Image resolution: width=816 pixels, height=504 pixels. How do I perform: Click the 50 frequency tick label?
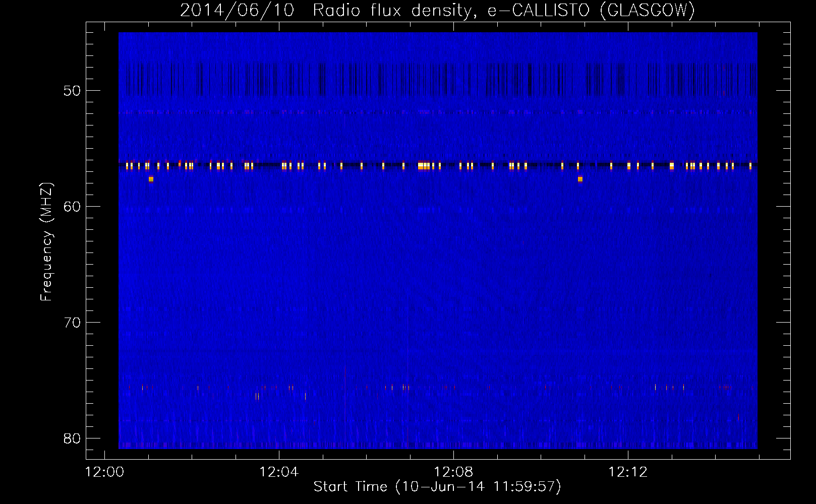coord(72,91)
